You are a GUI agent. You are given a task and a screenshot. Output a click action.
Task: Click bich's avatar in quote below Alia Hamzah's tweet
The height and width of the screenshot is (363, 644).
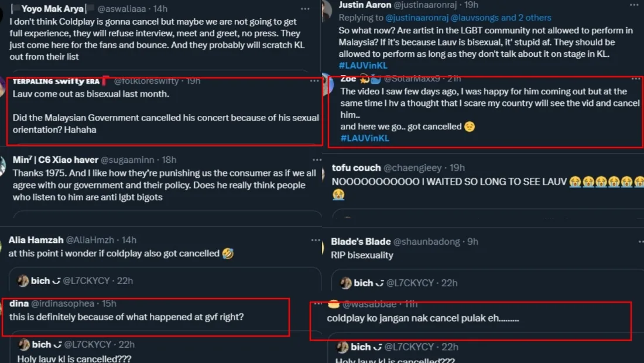pos(23,280)
